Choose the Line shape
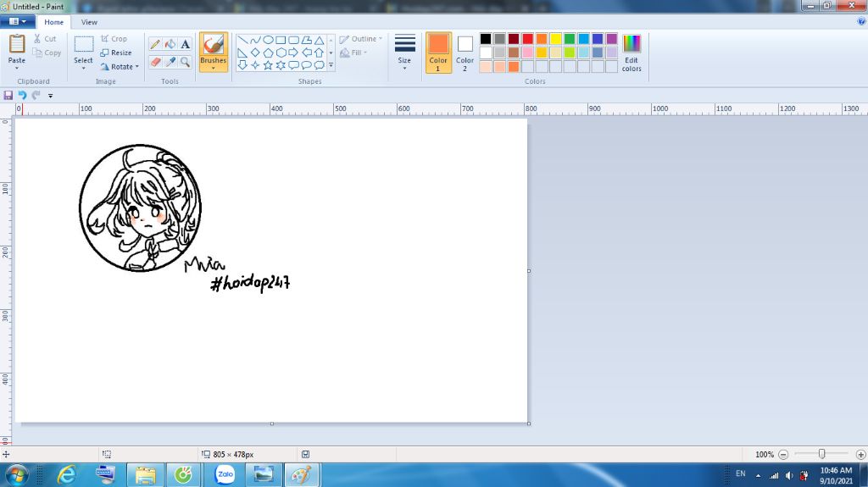868x487 pixels. [x=242, y=40]
